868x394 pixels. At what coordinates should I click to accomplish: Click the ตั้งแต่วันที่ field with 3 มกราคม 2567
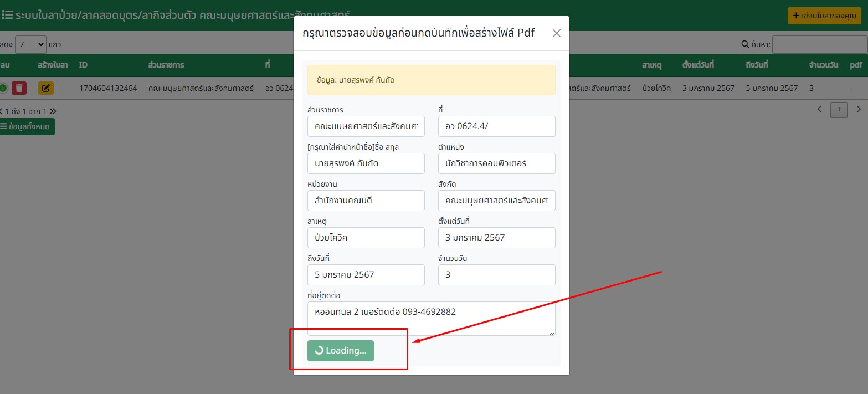click(x=496, y=238)
